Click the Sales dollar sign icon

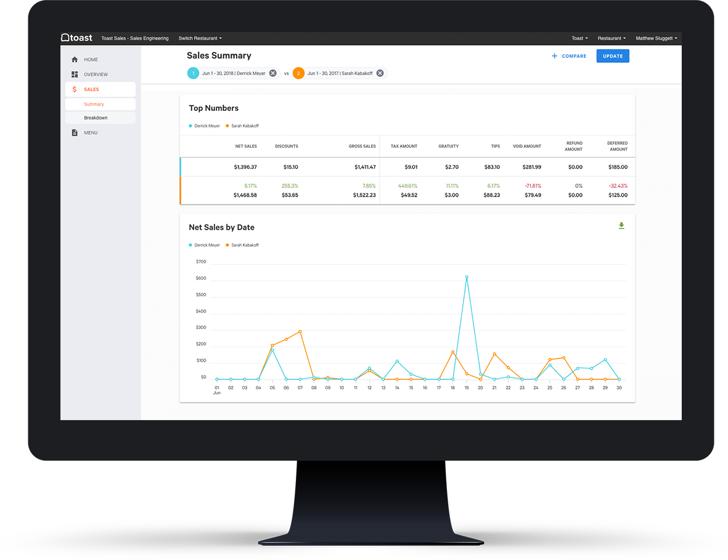75,89
